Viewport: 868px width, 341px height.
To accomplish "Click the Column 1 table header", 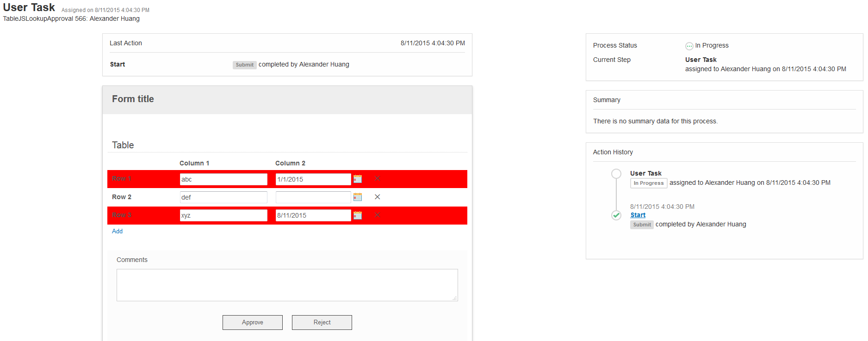I will click(x=194, y=163).
